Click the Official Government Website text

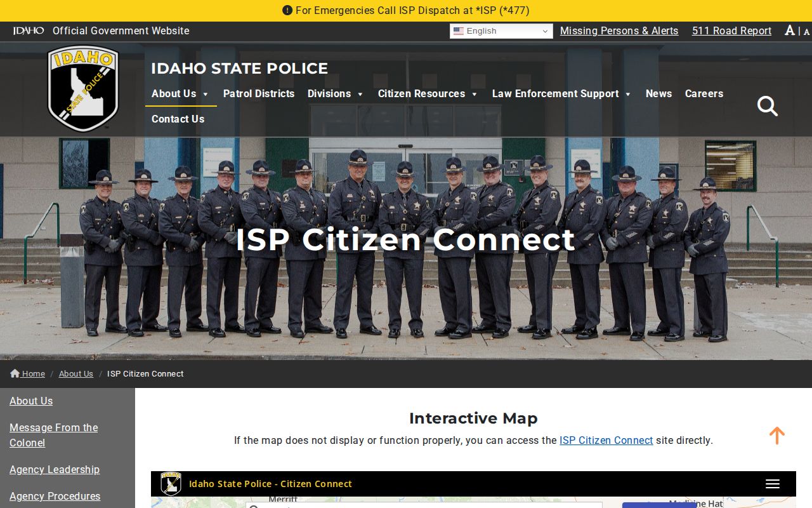point(121,30)
